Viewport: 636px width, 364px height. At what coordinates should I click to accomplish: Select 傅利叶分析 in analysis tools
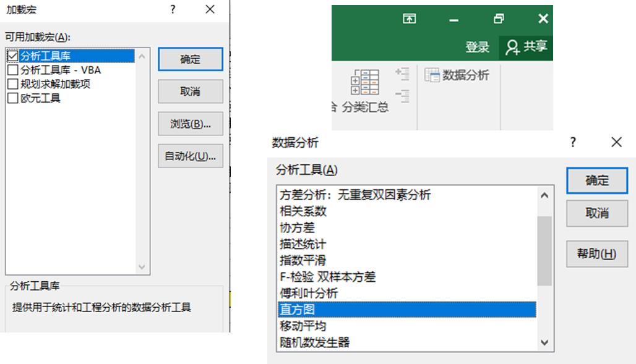(407, 293)
